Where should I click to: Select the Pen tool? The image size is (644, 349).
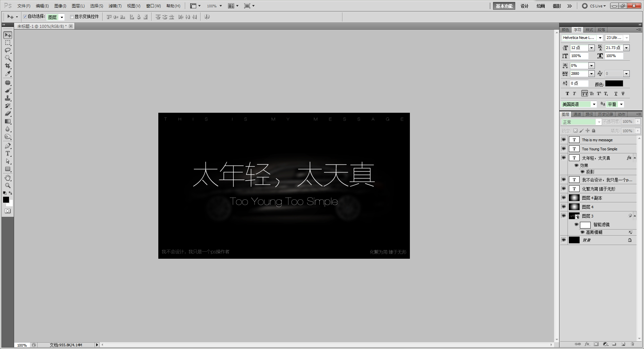(7, 146)
